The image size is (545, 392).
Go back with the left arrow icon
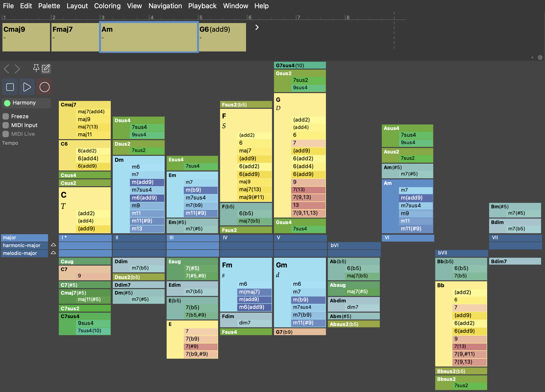click(x=7, y=69)
